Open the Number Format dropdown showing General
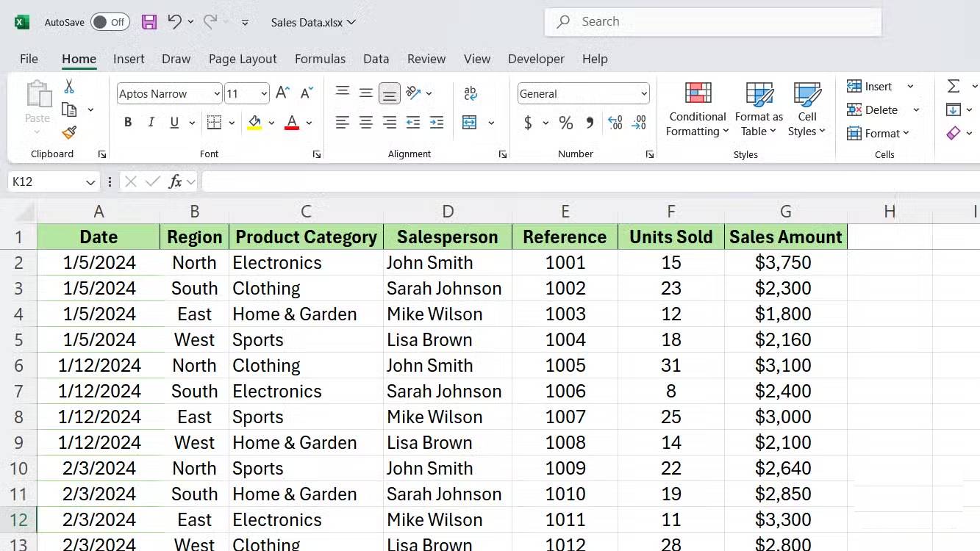Image resolution: width=980 pixels, height=551 pixels. [x=643, y=93]
